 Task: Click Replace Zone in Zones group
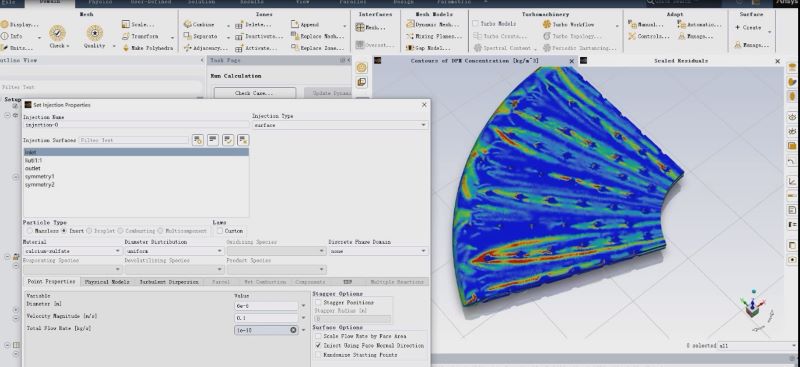(317, 48)
